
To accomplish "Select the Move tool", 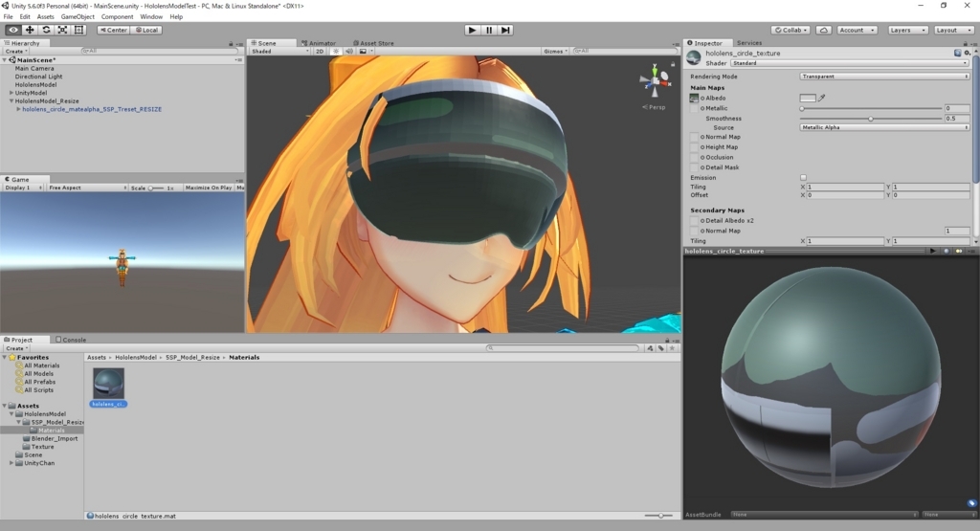I will pos(30,30).
